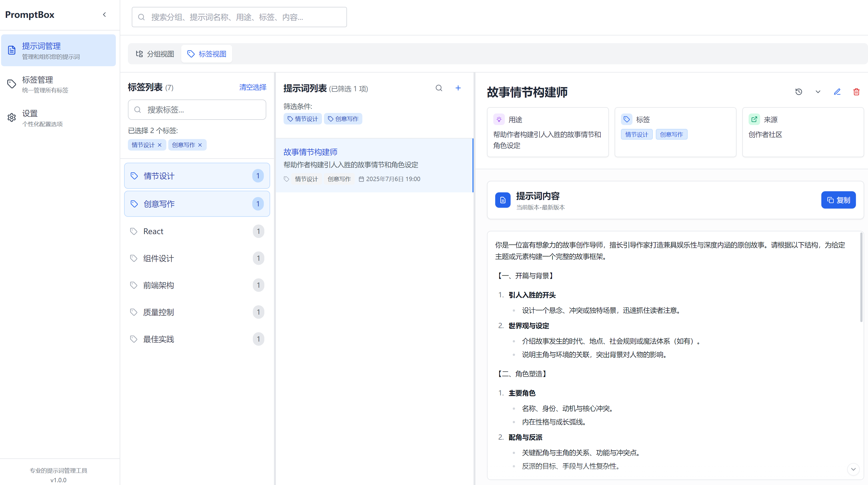Remove the selected 情节设计 tag chip

(x=160, y=145)
